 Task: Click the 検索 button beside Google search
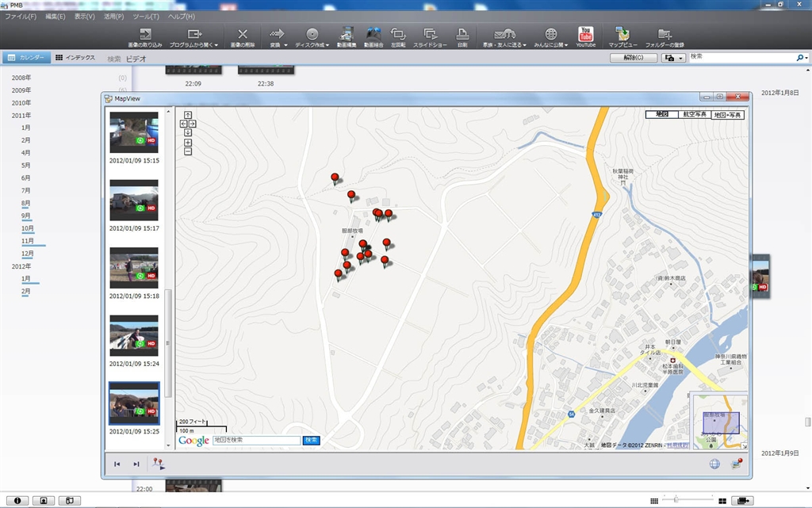tap(312, 440)
